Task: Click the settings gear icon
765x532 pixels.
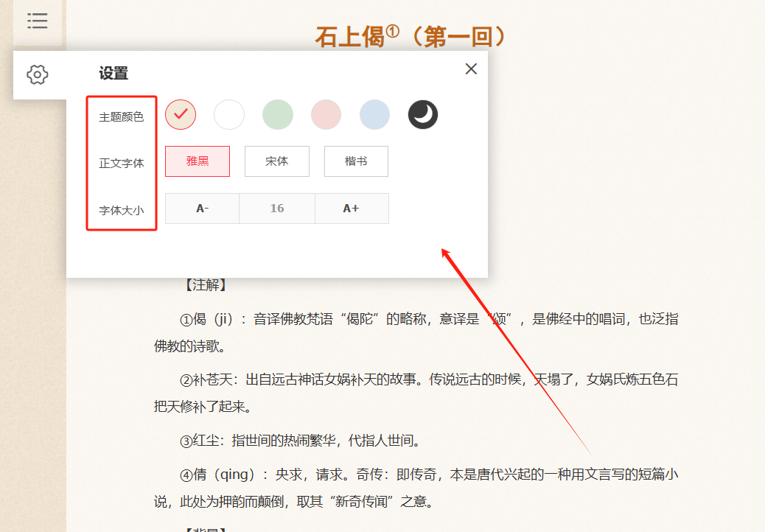Action: pyautogui.click(x=37, y=74)
